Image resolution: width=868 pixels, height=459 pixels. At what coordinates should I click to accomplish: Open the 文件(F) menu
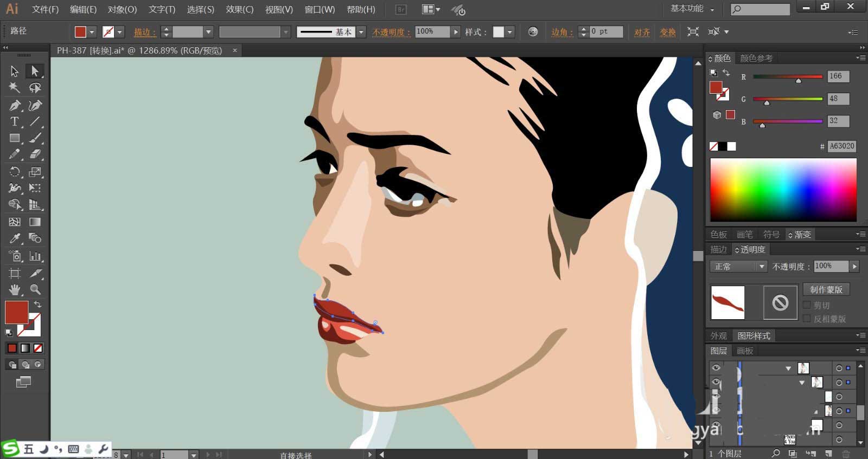coord(45,9)
